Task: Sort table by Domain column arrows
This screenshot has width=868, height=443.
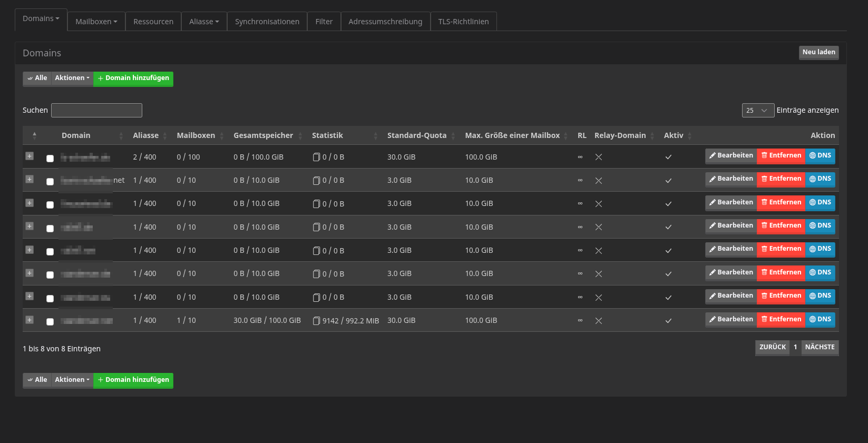Action: (x=121, y=136)
